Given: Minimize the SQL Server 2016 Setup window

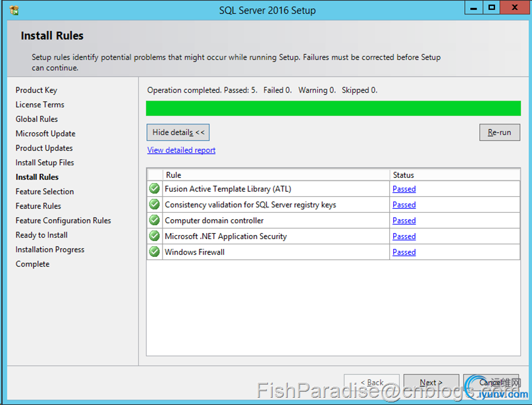Looking at the screenshot, I should [x=473, y=7].
